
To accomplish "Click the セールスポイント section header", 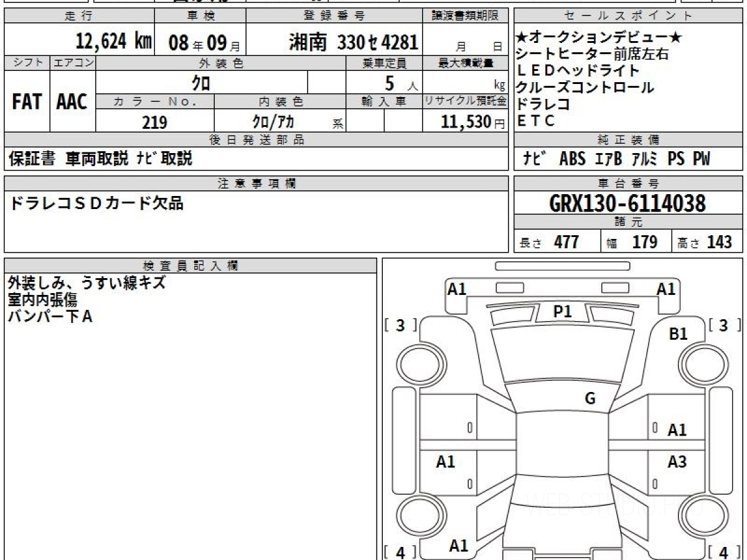I will [628, 16].
